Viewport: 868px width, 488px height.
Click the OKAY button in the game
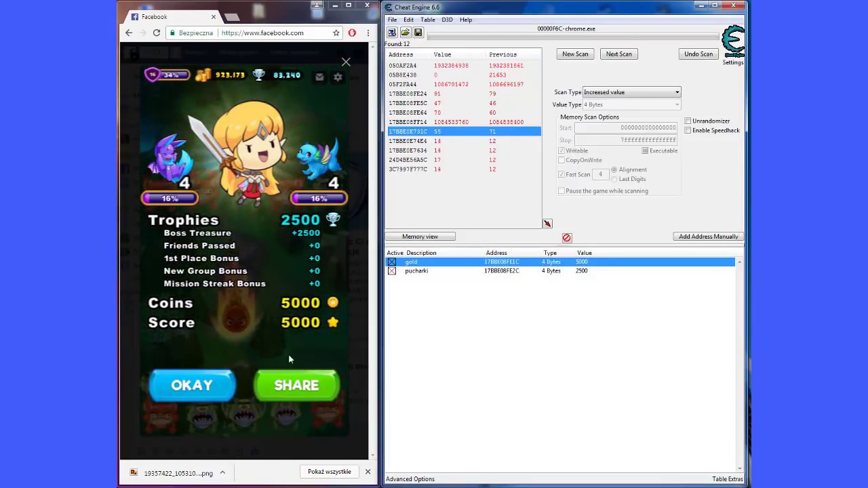192,385
